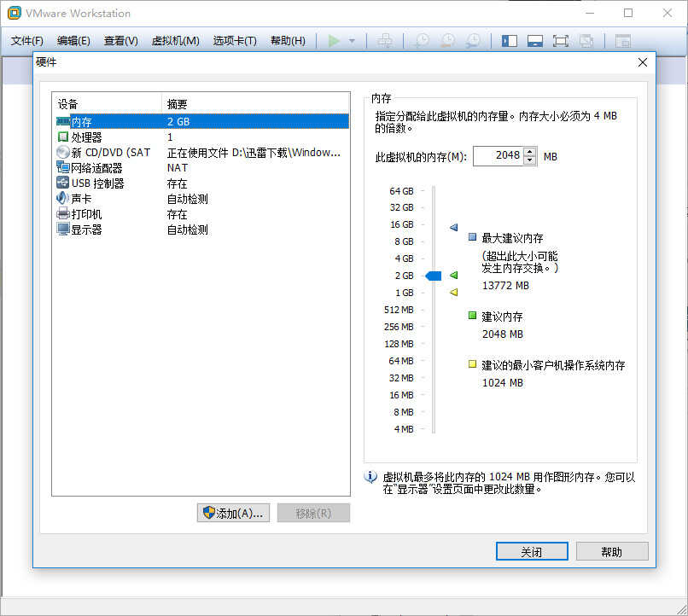The width and height of the screenshot is (688, 616).
Task: Open the 选项卡(T) menu
Action: point(235,41)
